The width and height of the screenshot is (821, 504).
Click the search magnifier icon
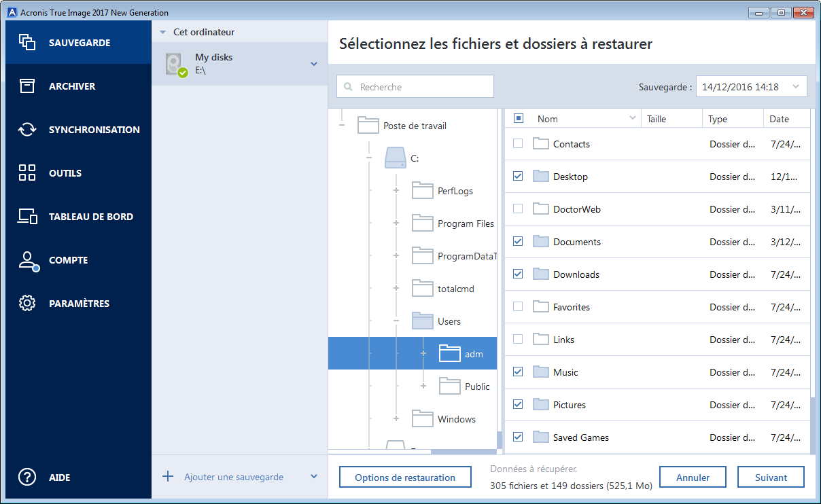pos(348,86)
